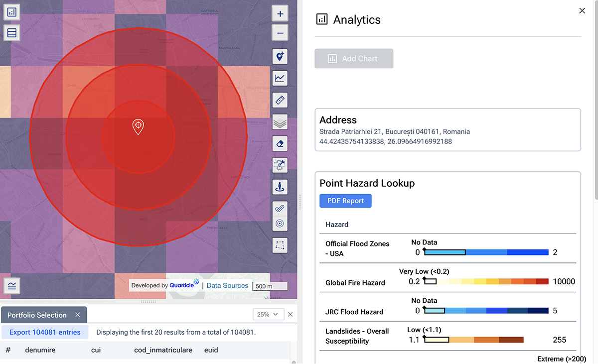This screenshot has width=598, height=364.
Task: Collapse the Point Hazard Lookup card
Action: coord(367,183)
